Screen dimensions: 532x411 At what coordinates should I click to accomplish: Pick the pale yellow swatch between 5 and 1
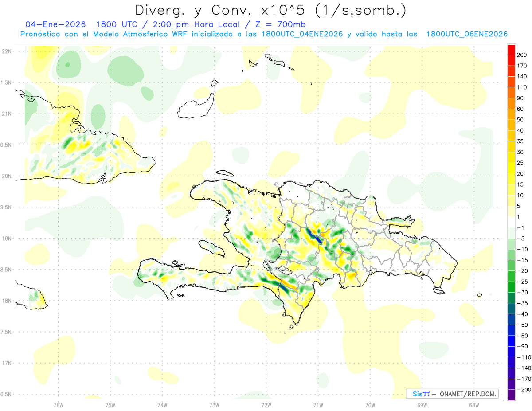(512, 211)
